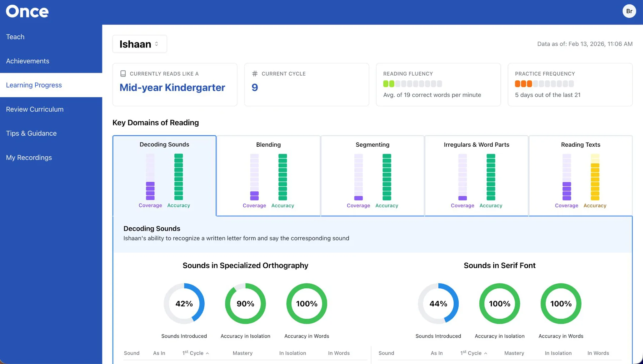643x364 pixels.
Task: Click '5 days out of the last 21' text
Action: tap(548, 95)
